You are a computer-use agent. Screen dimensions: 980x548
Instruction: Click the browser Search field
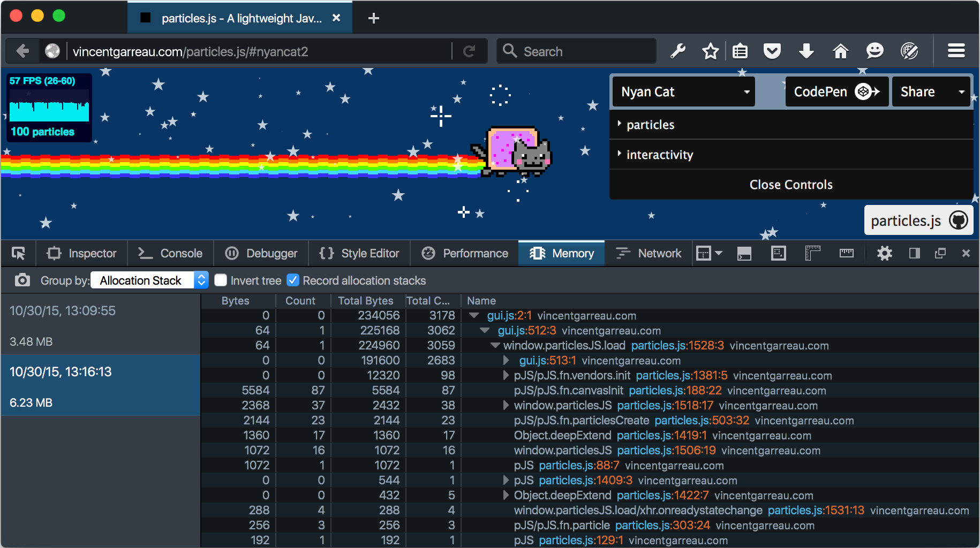576,51
